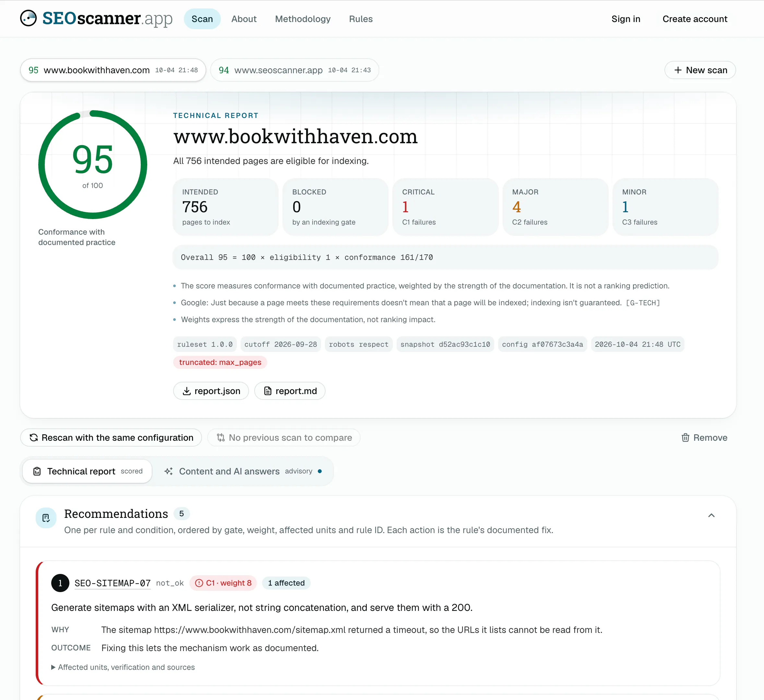Rescan with the same configuration

(x=111, y=437)
